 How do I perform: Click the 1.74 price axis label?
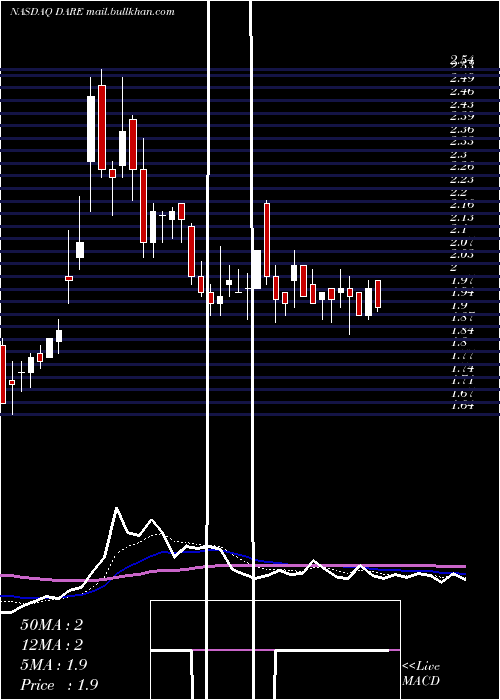pos(462,369)
